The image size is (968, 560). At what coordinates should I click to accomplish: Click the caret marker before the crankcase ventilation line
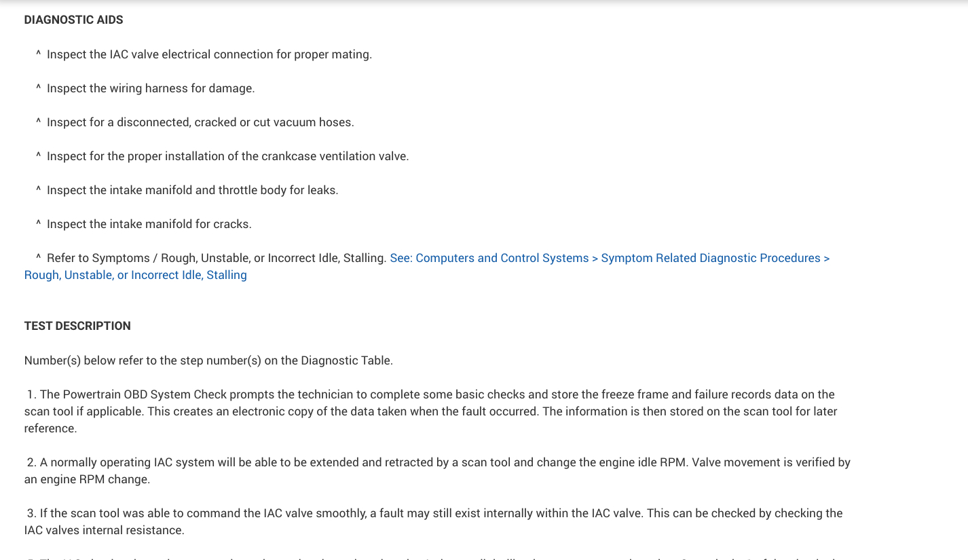pos(39,155)
